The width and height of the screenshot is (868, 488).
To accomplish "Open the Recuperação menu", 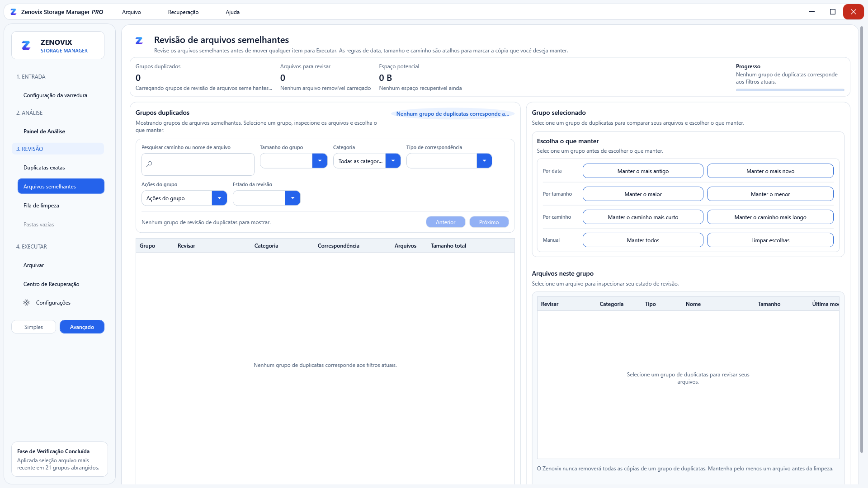I will 183,12.
